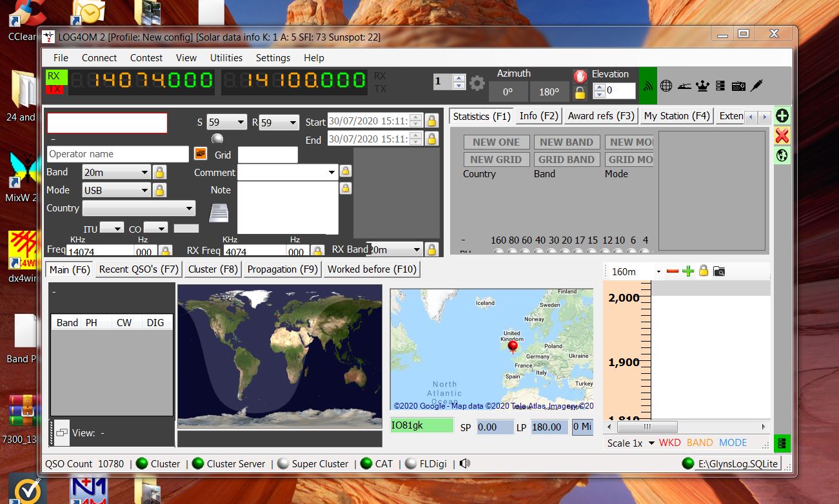839x504 pixels.
Task: Click the red minus band map icon
Action: tap(673, 271)
